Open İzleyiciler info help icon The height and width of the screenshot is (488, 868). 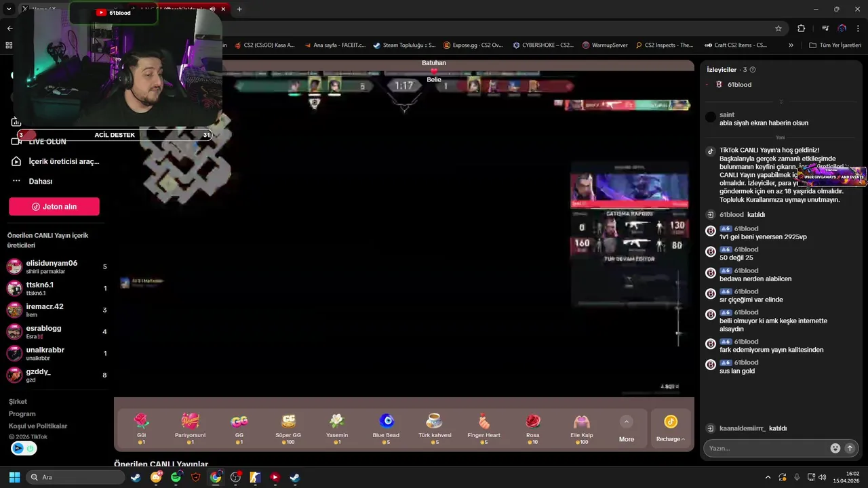coord(753,70)
